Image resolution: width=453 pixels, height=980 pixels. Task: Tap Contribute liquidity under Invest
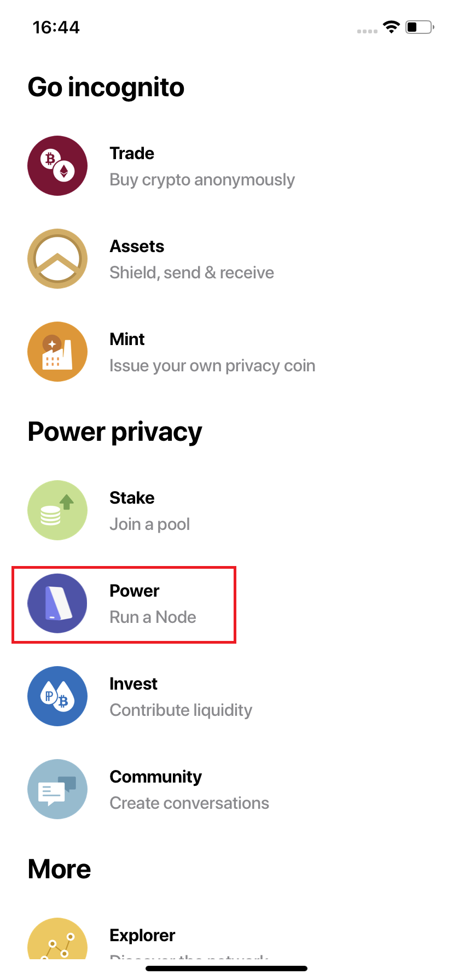(x=181, y=710)
